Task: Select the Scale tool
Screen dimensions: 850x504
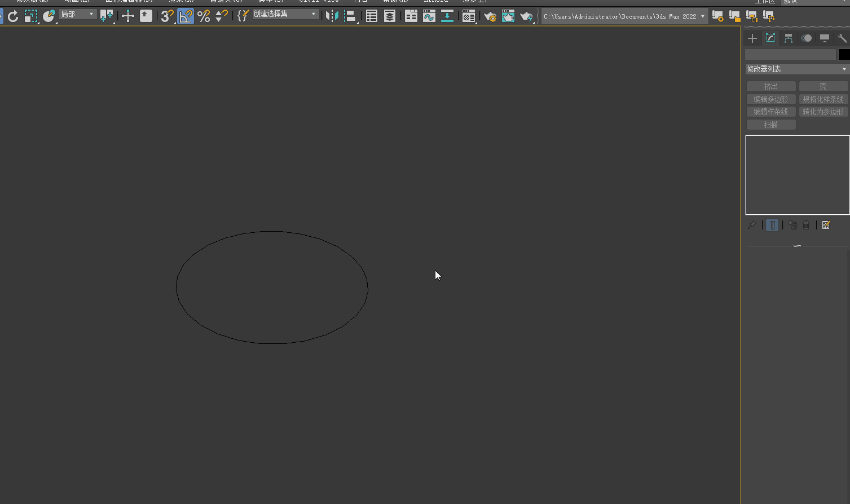Action: tap(30, 16)
